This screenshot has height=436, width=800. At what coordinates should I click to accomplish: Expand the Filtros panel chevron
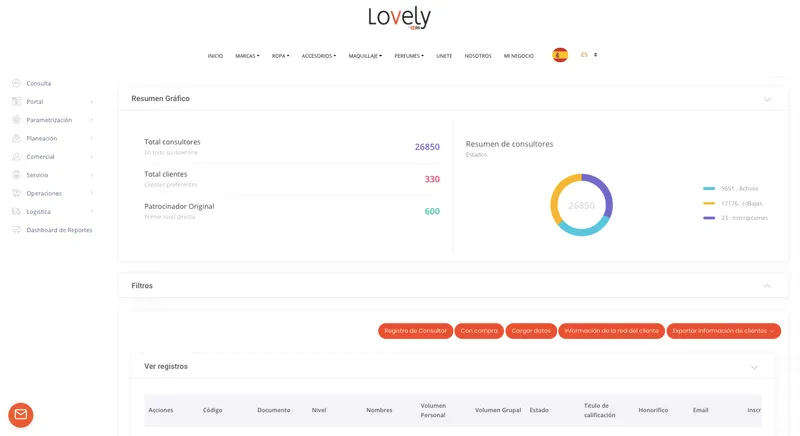point(767,286)
